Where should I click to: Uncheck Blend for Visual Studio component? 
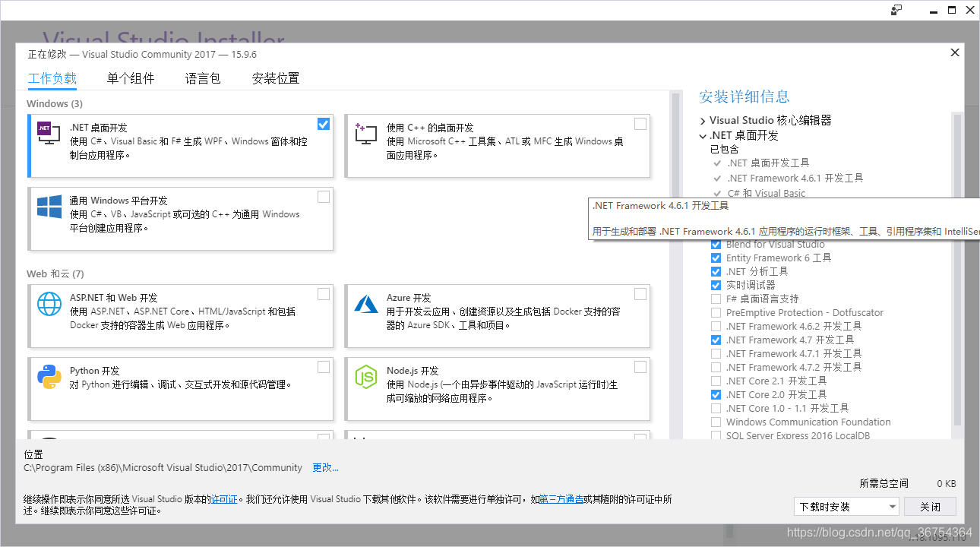pyautogui.click(x=716, y=244)
